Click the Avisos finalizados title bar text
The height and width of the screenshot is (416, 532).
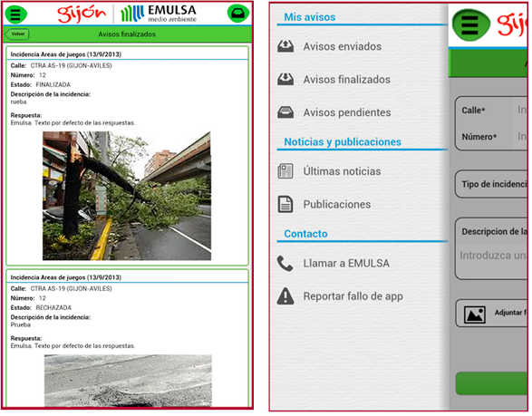(127, 34)
